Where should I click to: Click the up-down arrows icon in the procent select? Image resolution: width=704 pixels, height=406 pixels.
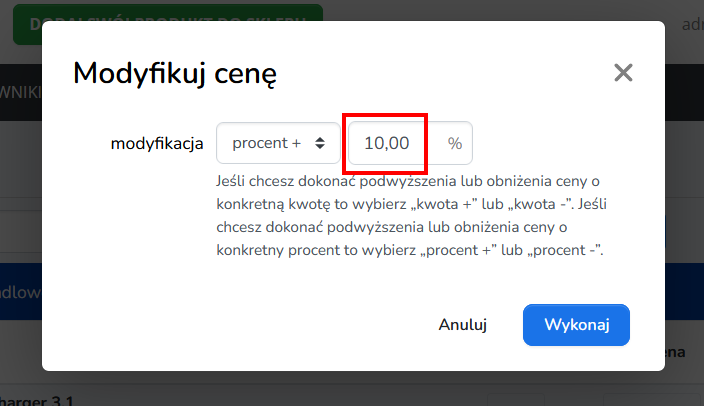point(320,143)
